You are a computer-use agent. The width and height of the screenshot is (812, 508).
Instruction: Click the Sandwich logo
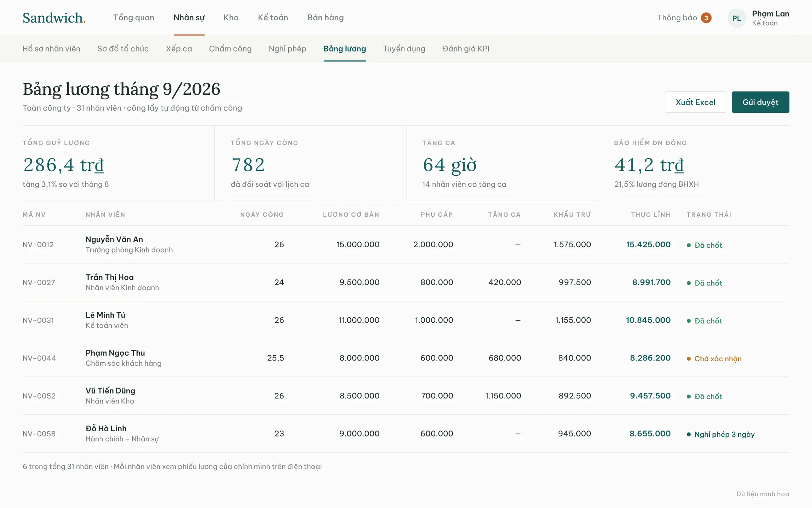54,18
